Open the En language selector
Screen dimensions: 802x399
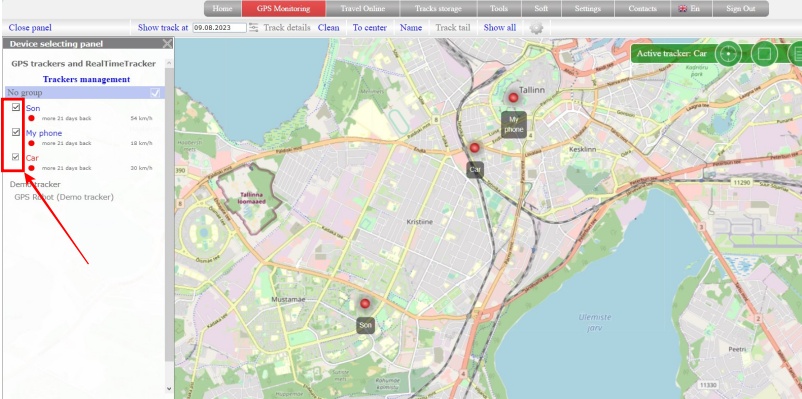(689, 9)
